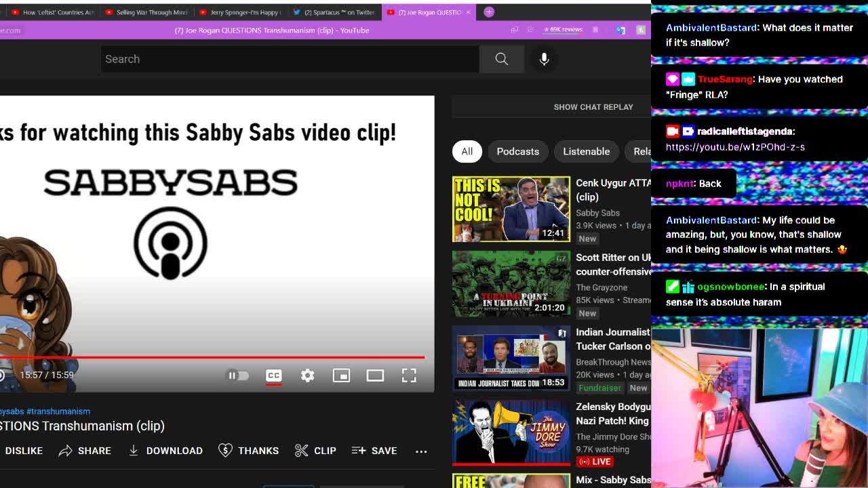The width and height of the screenshot is (868, 488).
Task: Focus the YouTube search box
Action: coord(290,59)
